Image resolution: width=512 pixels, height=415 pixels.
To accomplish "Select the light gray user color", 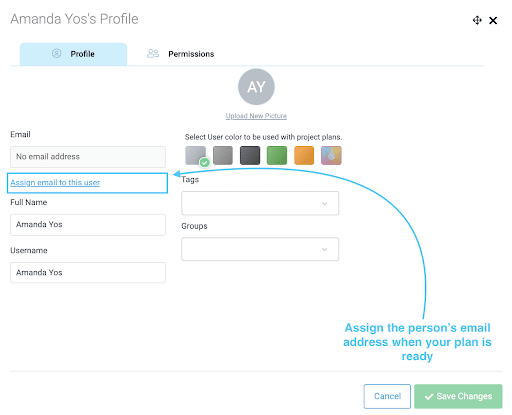I will click(195, 155).
